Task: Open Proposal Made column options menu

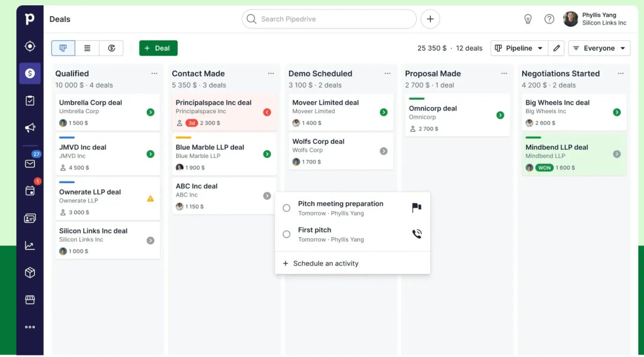Action: tap(504, 74)
